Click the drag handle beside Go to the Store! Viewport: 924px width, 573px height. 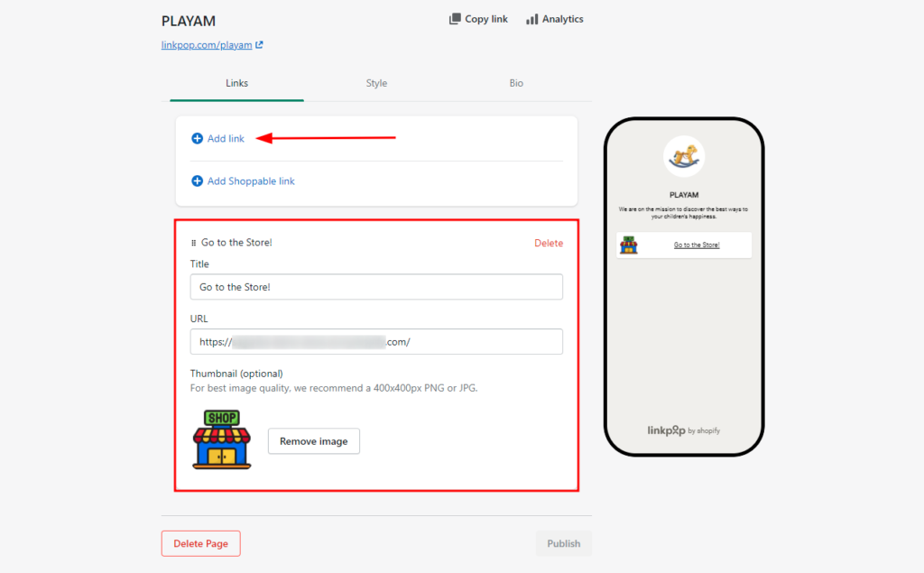[193, 243]
